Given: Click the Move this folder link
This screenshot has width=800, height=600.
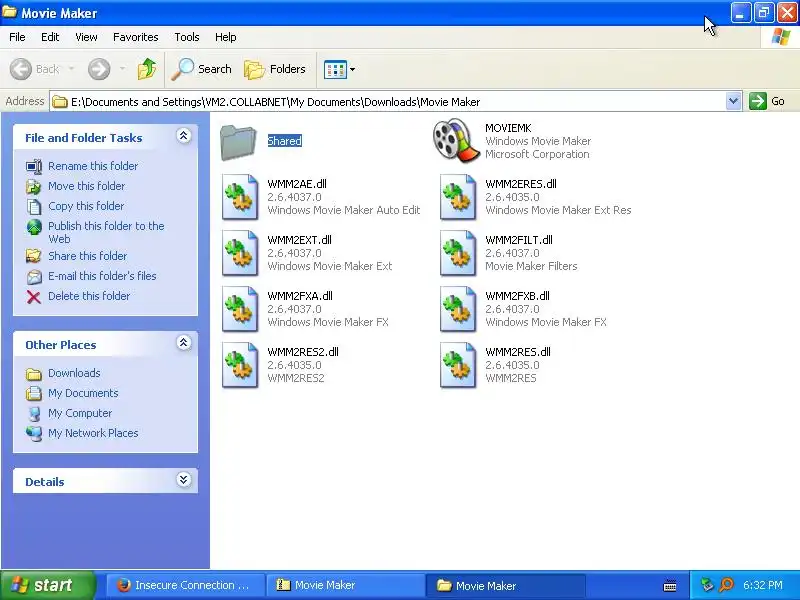Looking at the screenshot, I should [x=86, y=186].
